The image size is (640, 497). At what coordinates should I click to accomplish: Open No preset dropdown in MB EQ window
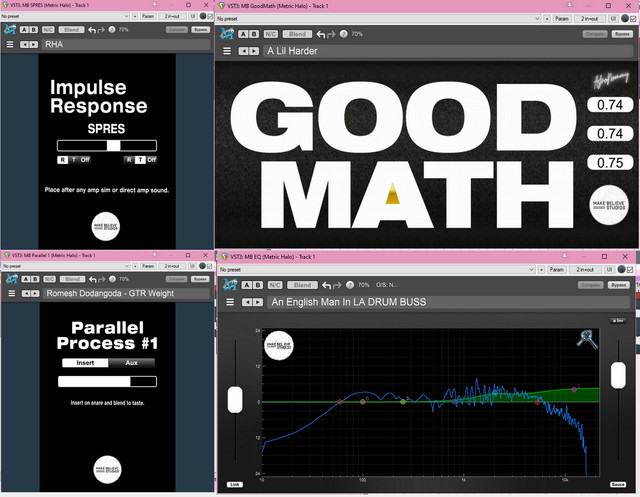tap(377, 270)
